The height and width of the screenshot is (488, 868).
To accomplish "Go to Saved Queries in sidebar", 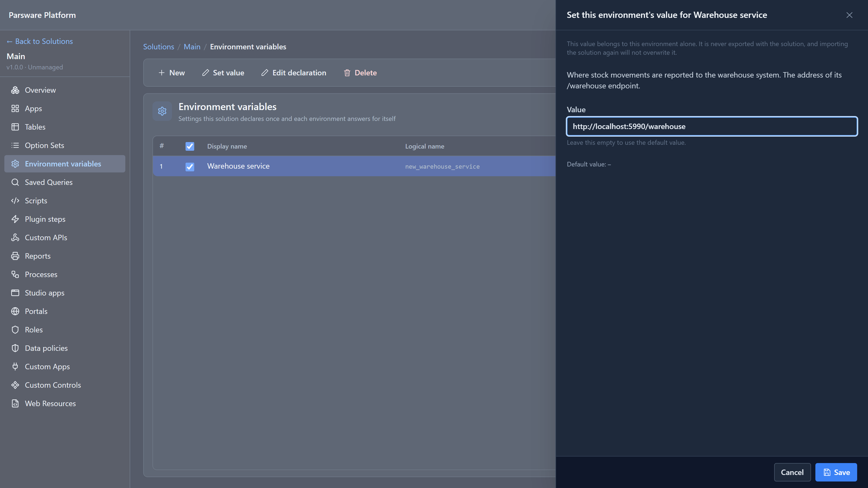I will [x=65, y=182].
